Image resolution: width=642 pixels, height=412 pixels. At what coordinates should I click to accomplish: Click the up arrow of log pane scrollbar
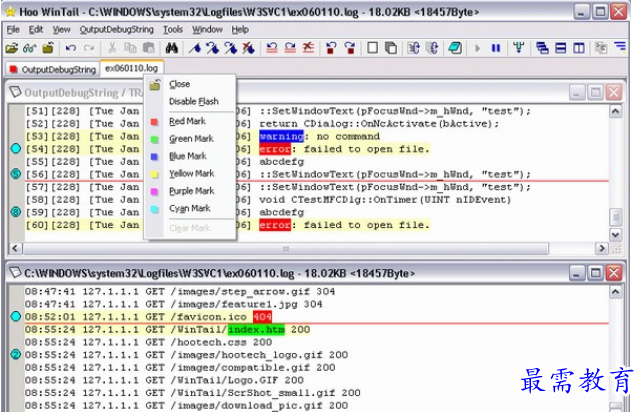point(615,292)
